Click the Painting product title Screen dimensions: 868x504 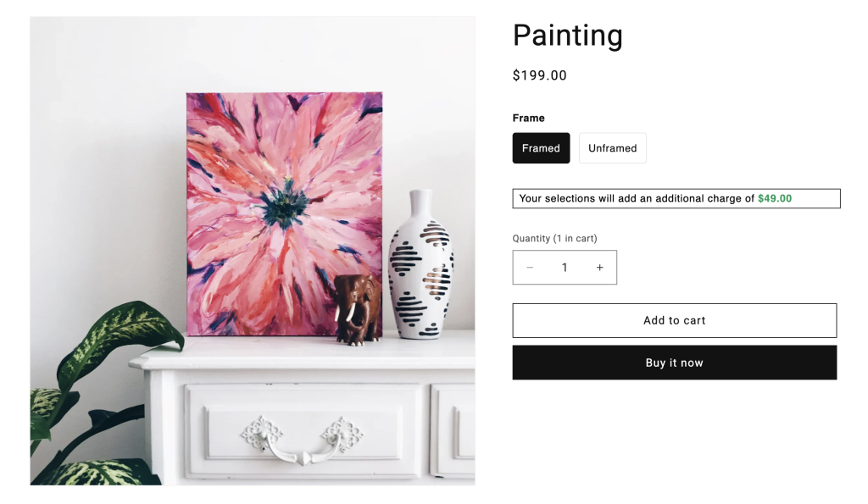click(x=567, y=35)
